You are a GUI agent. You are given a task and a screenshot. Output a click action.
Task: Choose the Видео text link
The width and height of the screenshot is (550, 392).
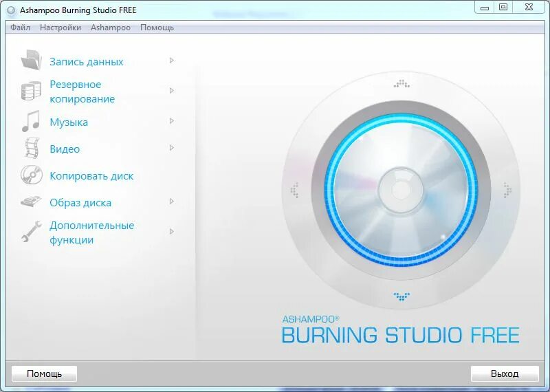pyautogui.click(x=65, y=149)
